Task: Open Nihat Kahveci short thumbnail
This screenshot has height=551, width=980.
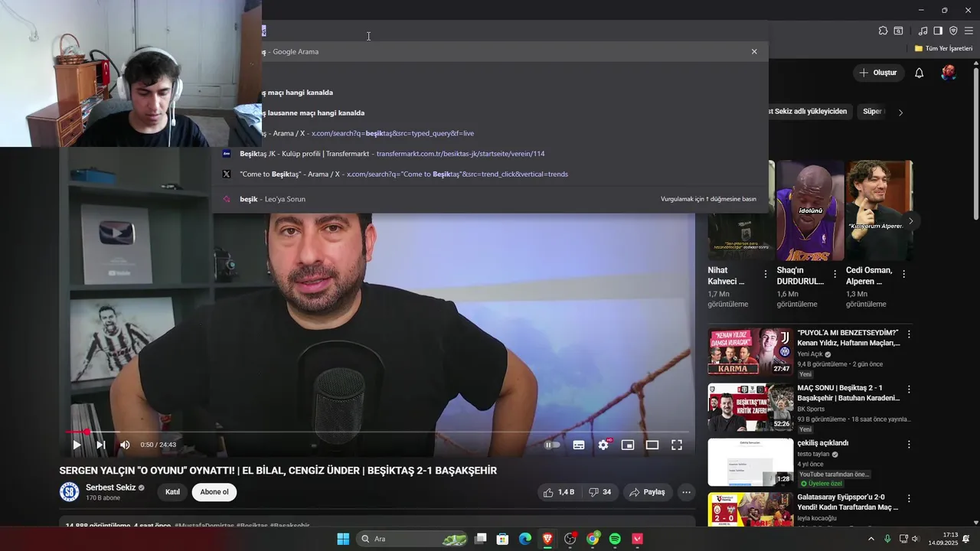Action: [x=741, y=210]
